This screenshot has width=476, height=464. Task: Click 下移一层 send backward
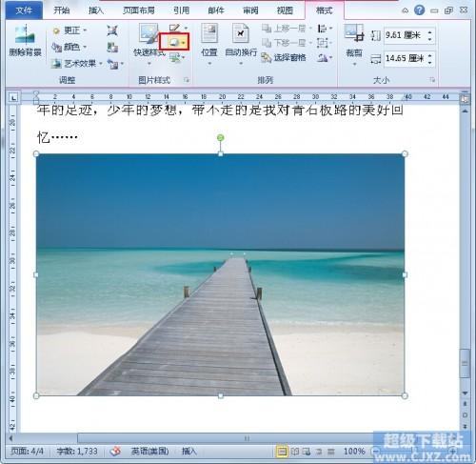click(x=284, y=43)
